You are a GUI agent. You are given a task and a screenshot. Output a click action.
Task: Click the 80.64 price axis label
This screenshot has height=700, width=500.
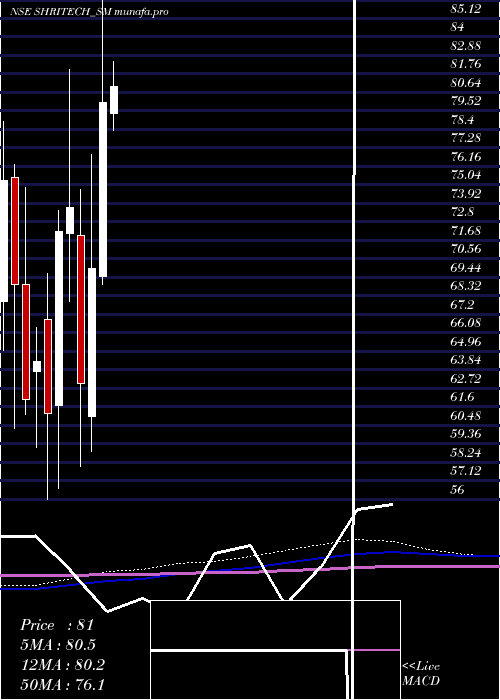(x=465, y=83)
